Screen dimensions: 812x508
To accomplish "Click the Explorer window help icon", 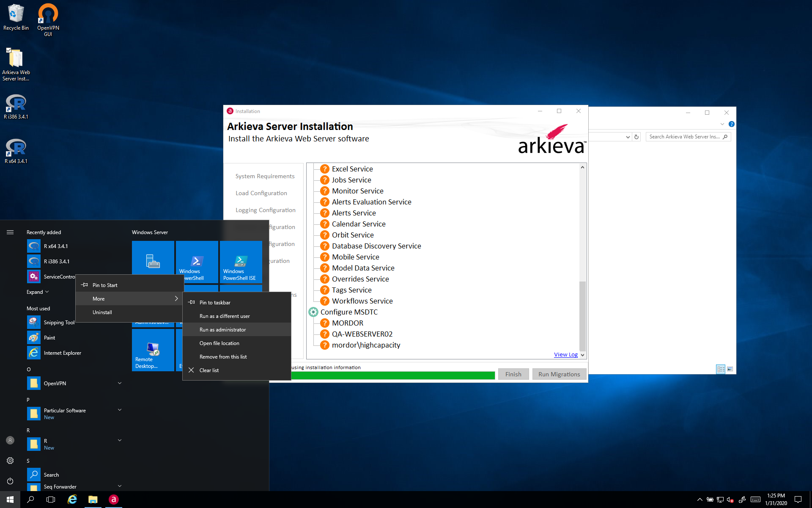I will click(732, 124).
